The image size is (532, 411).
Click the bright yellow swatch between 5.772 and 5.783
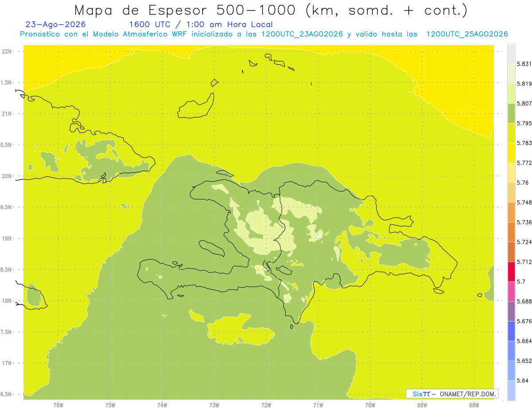(x=511, y=153)
